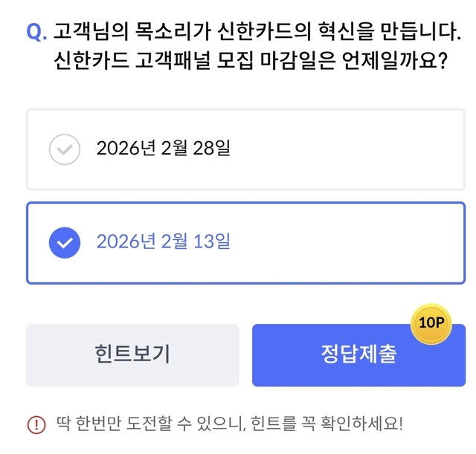
Task: Click the one-attempt warning notice text
Action: (230, 424)
